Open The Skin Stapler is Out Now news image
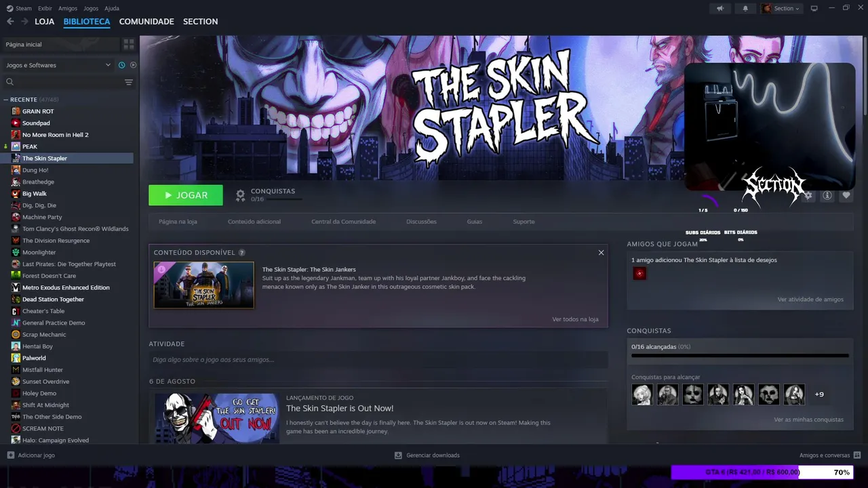 click(x=217, y=418)
